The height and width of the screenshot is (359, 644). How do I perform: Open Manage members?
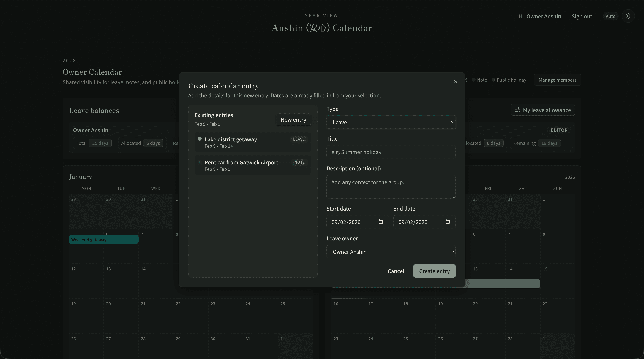[x=558, y=80]
